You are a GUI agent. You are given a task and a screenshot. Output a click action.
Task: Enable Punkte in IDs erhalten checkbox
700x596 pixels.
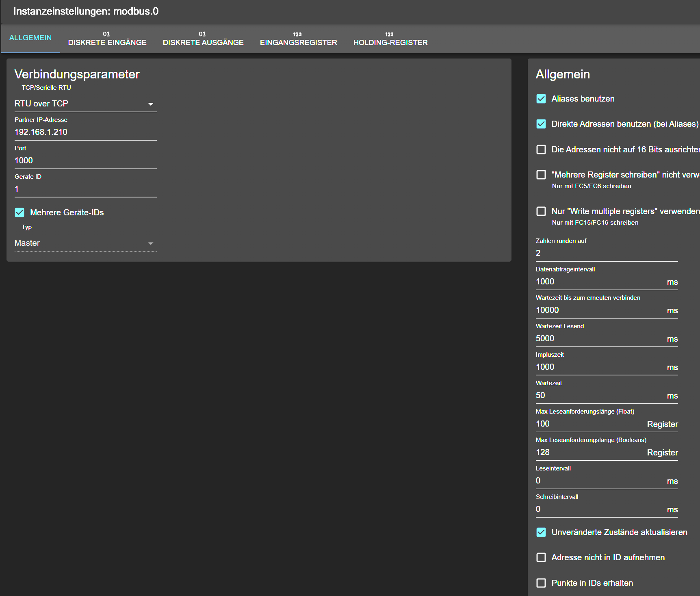(541, 583)
